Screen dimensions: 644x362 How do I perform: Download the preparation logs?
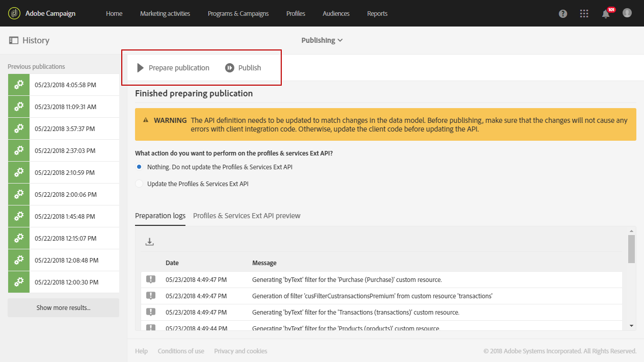tap(149, 242)
